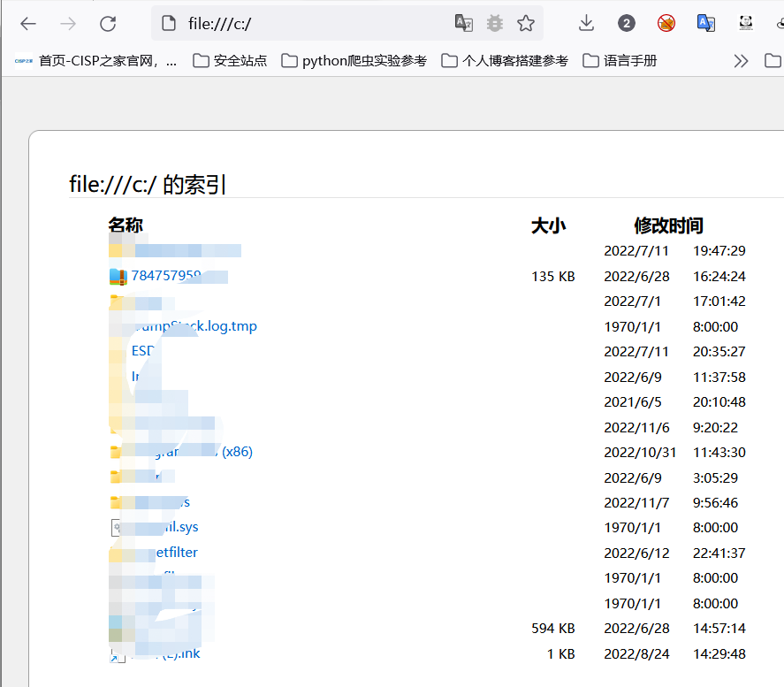Click the grey bug extension icon

point(494,23)
